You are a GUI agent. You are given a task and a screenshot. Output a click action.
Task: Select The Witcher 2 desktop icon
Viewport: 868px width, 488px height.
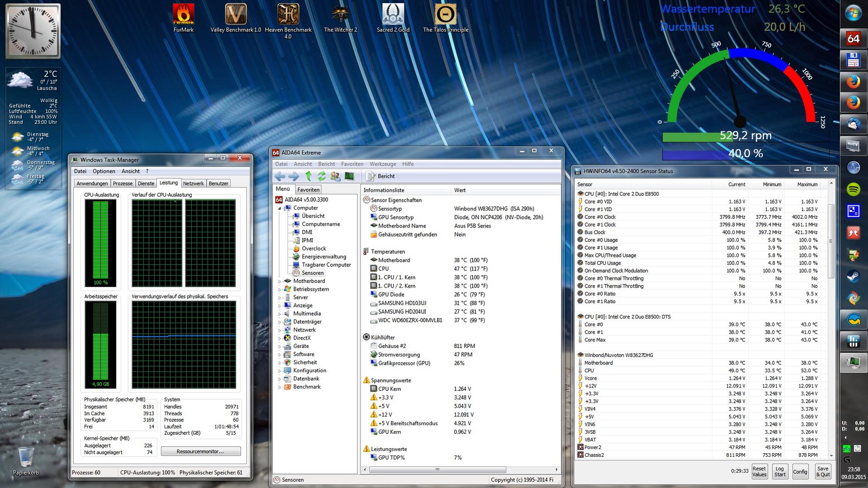[x=341, y=18]
